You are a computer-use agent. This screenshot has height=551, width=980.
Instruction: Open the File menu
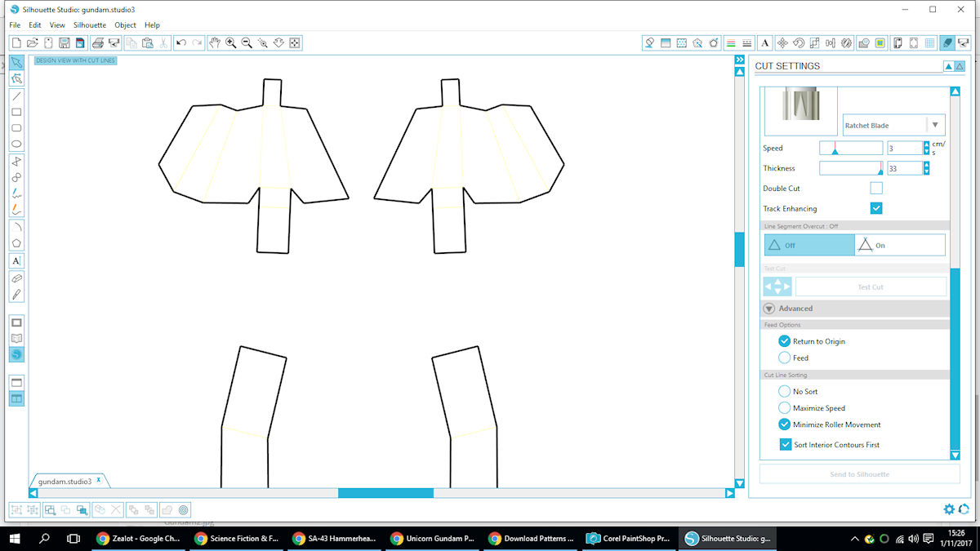[x=15, y=25]
